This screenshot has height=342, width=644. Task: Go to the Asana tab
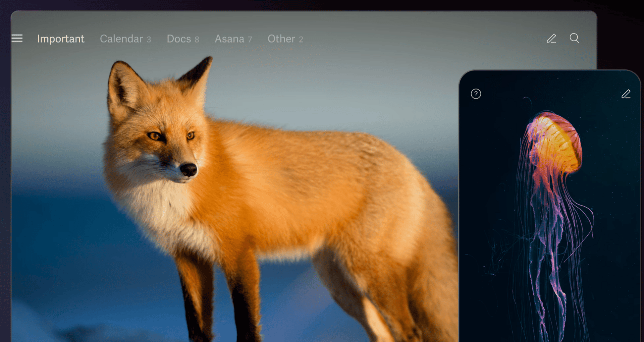(233, 39)
